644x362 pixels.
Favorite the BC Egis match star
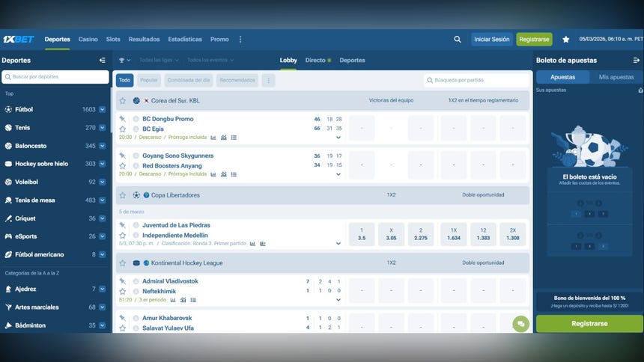pos(122,129)
